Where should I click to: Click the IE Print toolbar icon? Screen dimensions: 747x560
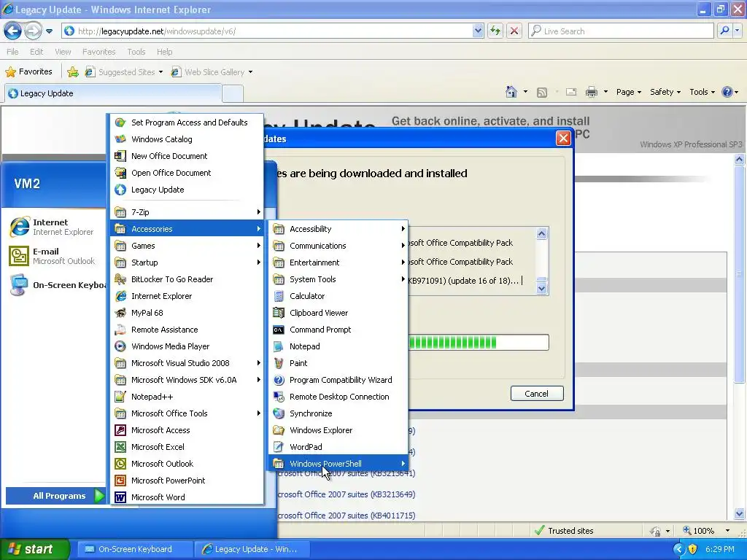coord(591,92)
